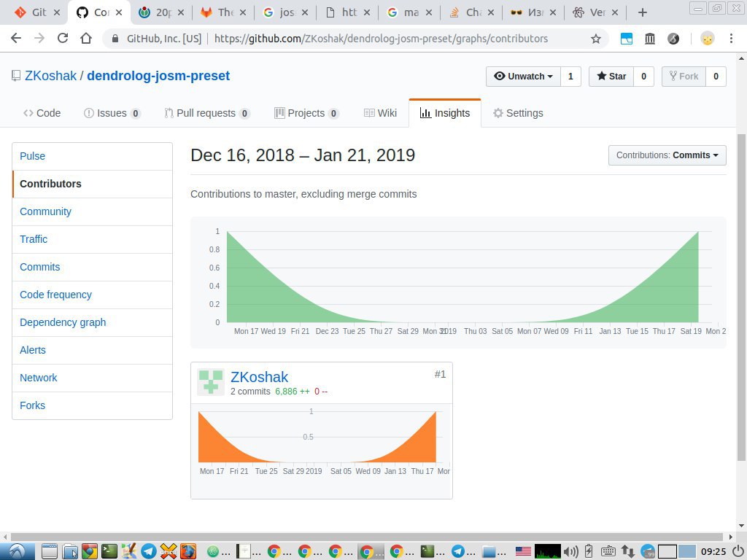Open the browser home page
The image size is (747, 560).
click(86, 39)
